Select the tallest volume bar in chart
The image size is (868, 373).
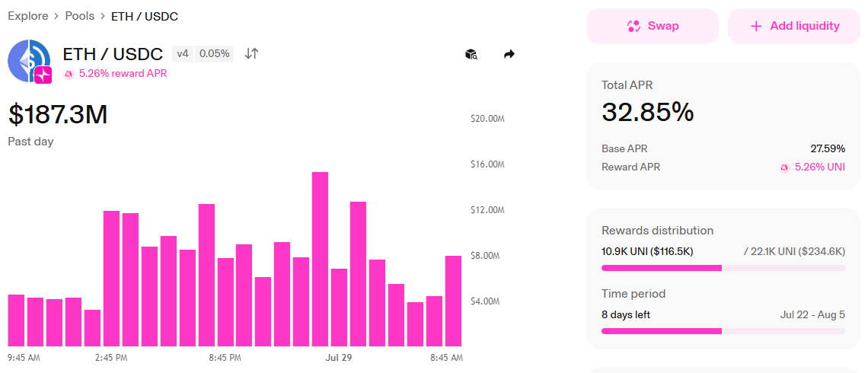pos(320,259)
